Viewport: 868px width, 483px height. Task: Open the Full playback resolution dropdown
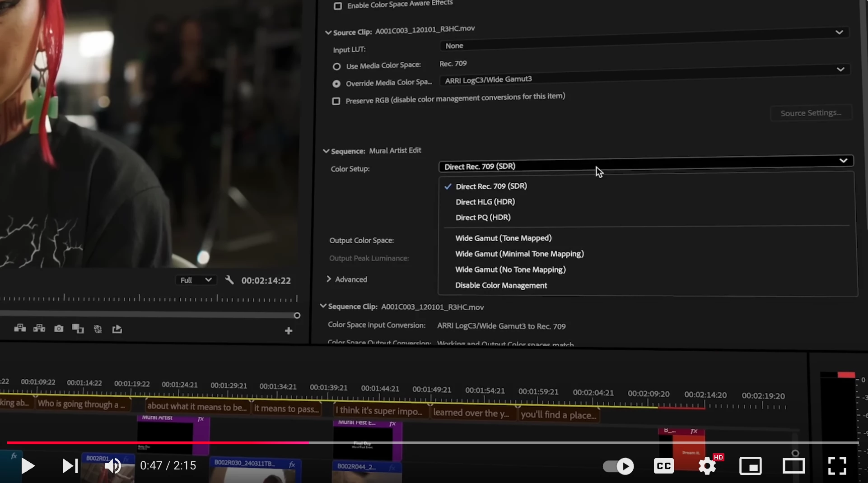click(196, 280)
